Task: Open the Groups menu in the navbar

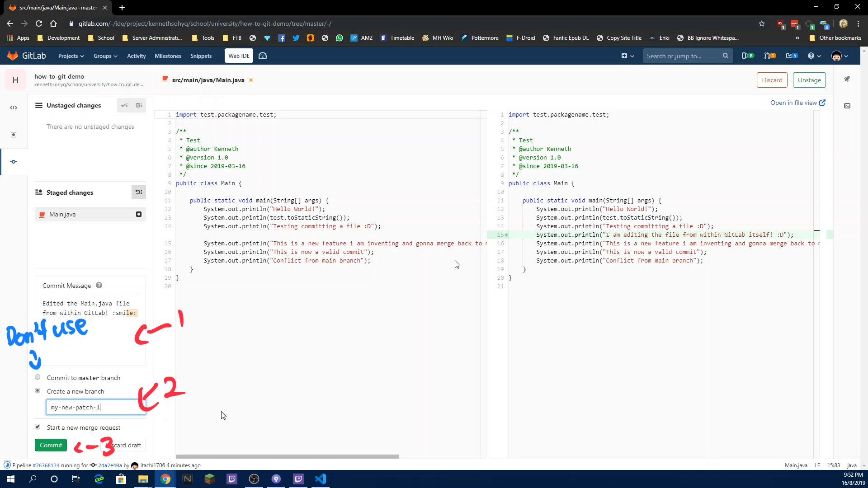Action: coord(105,56)
